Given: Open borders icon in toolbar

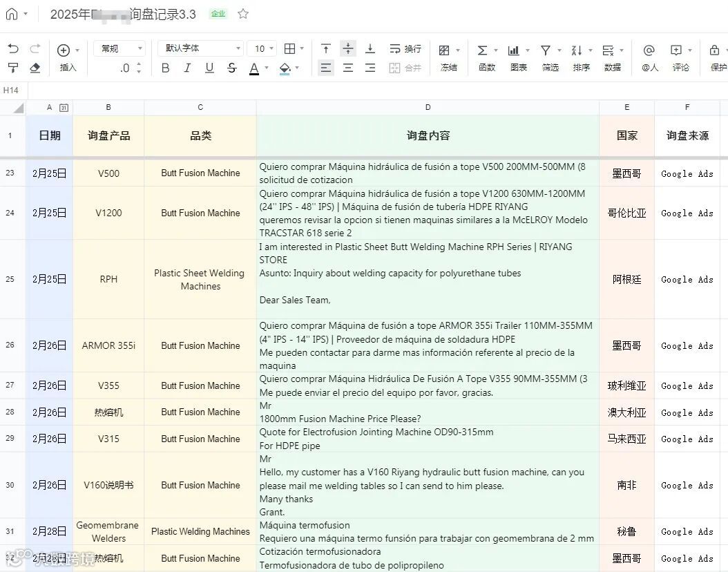Looking at the screenshot, I should (x=289, y=48).
